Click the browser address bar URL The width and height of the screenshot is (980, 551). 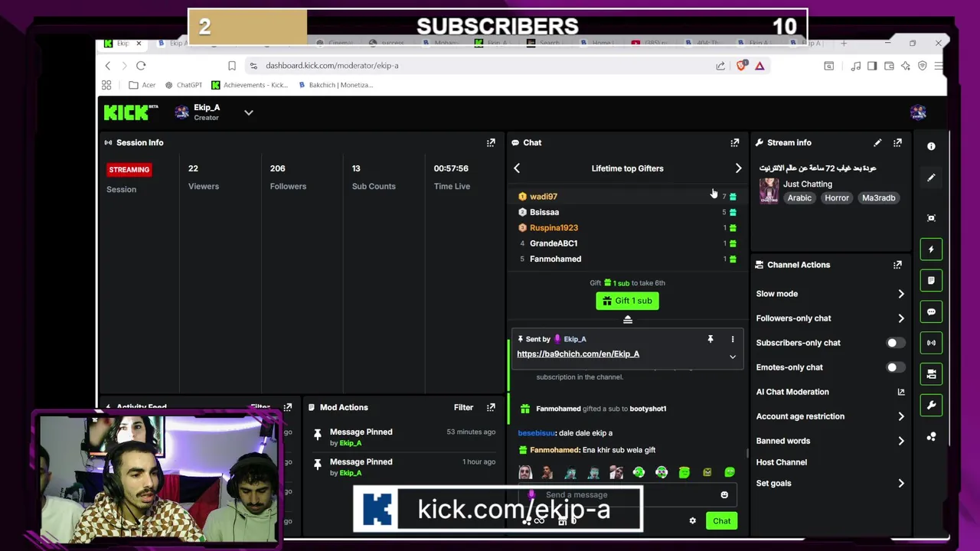(x=332, y=66)
